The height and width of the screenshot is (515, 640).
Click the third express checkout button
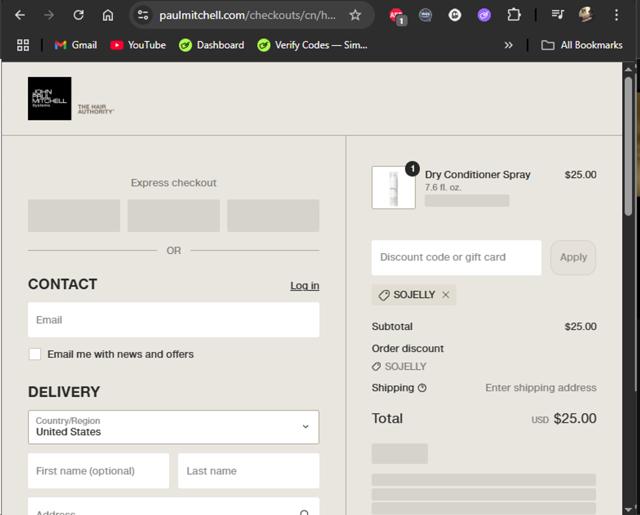tap(273, 215)
